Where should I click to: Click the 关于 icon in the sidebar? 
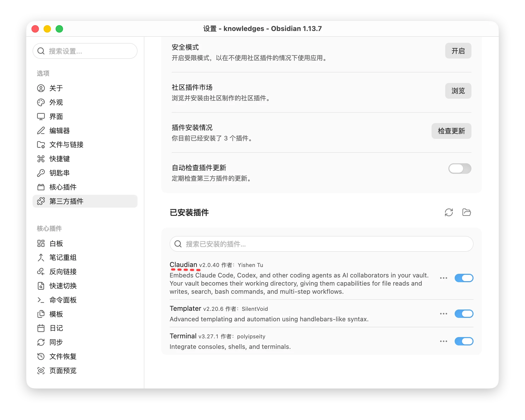tap(41, 88)
